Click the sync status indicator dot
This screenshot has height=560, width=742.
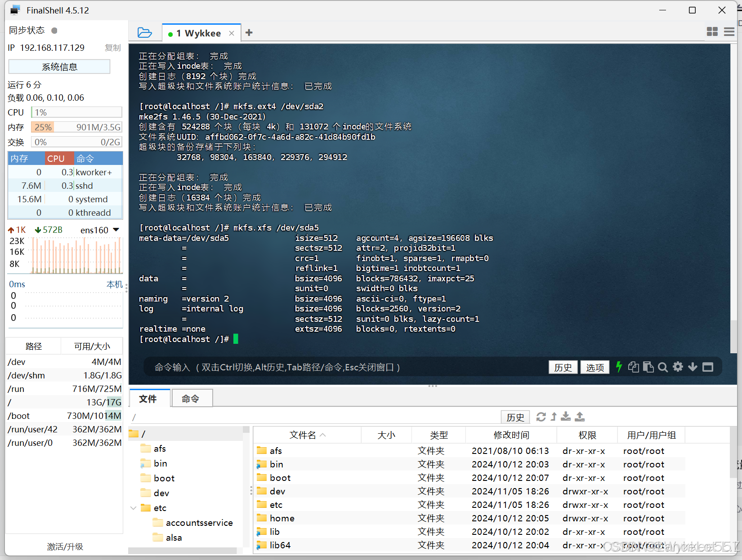coord(54,31)
